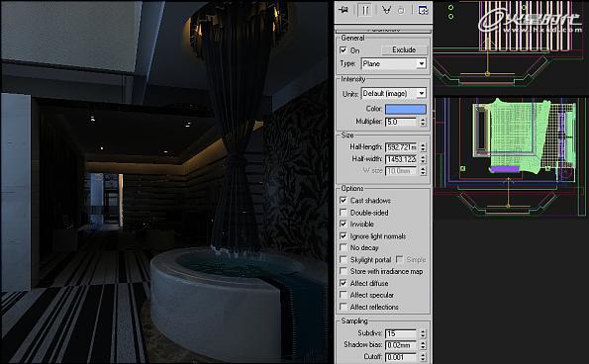Image resolution: width=589 pixels, height=364 pixels.
Task: Adjust the Multiplier spinner arrows
Action: 423,122
